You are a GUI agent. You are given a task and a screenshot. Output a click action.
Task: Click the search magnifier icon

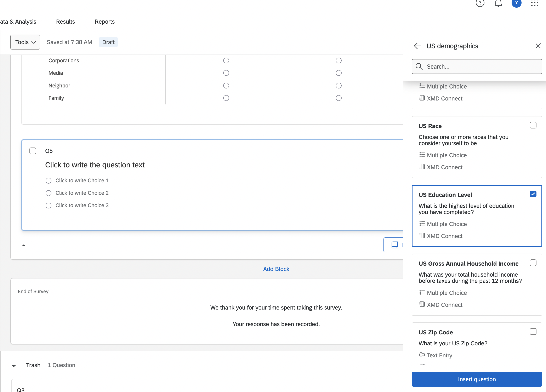(419, 67)
